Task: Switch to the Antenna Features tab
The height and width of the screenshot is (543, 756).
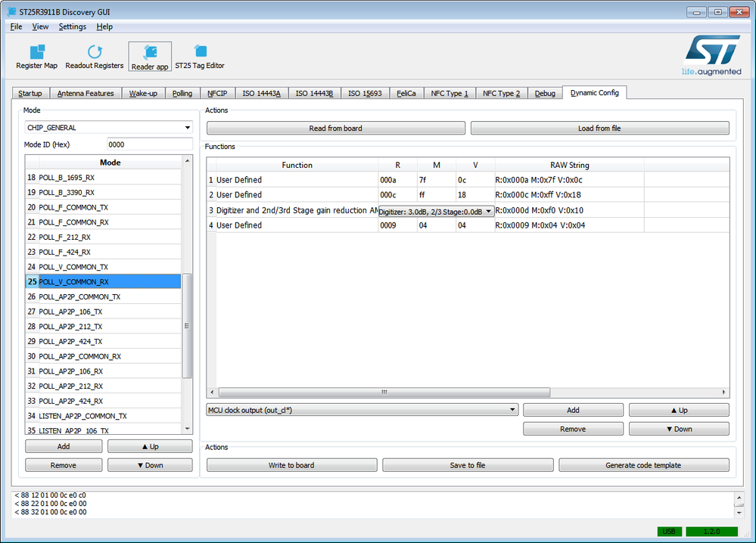Action: pyautogui.click(x=86, y=94)
